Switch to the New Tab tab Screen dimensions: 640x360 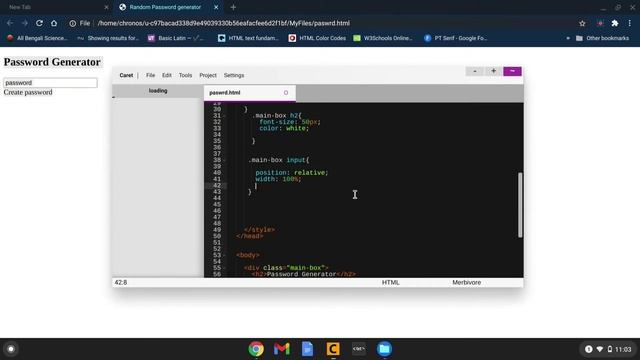coord(57,7)
